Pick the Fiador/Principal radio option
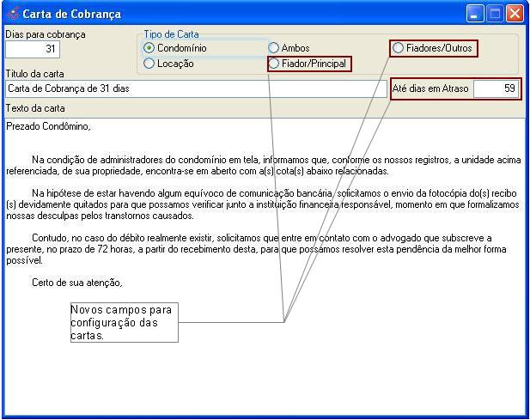Screen dimensions: 530x420 coord(274,64)
